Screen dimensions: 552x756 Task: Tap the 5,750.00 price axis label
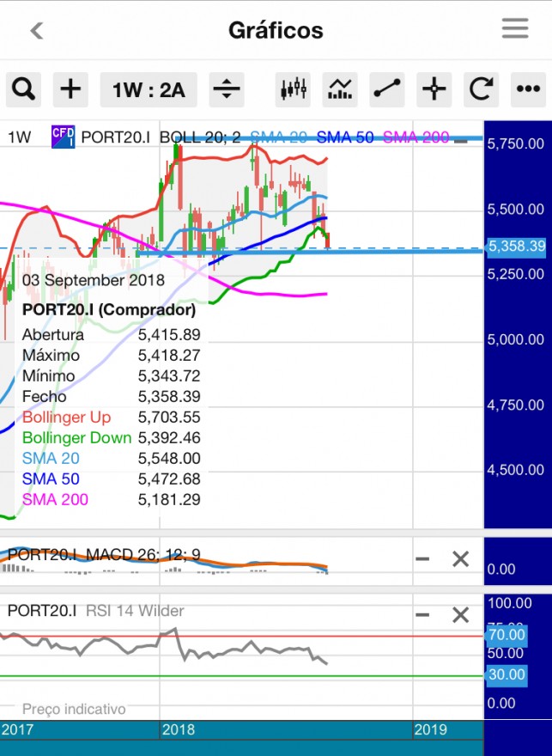coord(515,143)
